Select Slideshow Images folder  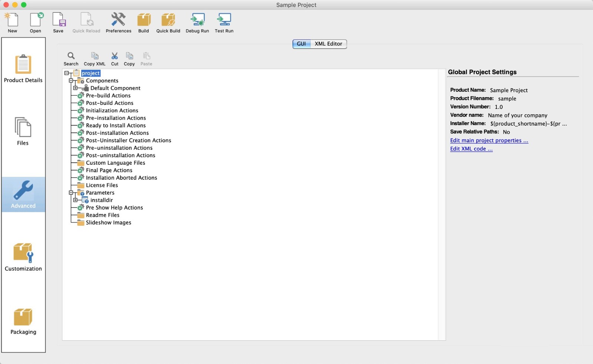click(109, 222)
